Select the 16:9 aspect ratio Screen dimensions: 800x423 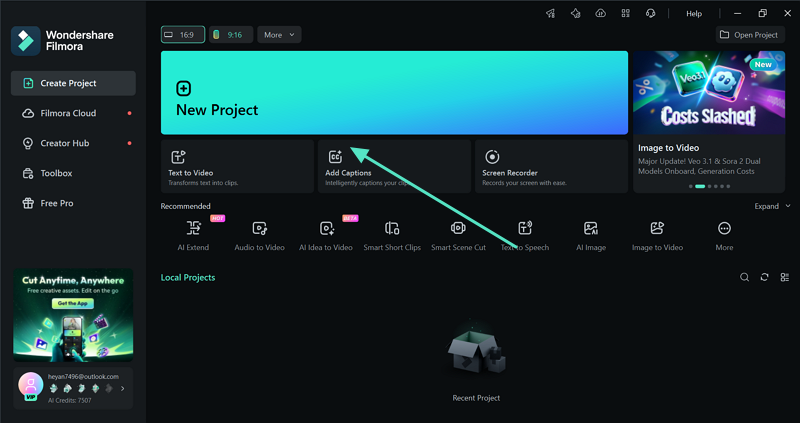pyautogui.click(x=181, y=35)
